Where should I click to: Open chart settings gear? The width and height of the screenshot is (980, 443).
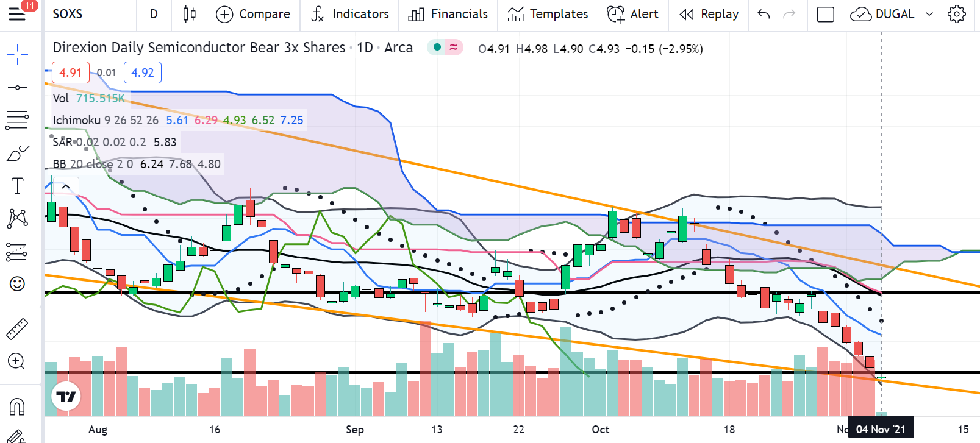(957, 14)
